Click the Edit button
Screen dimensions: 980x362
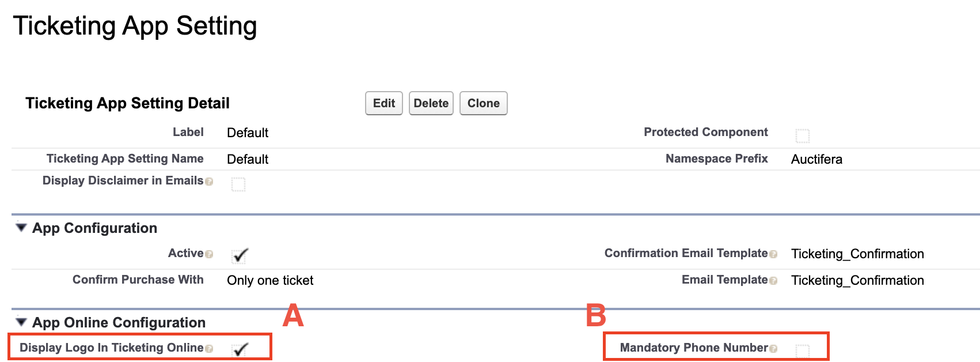[x=383, y=103]
